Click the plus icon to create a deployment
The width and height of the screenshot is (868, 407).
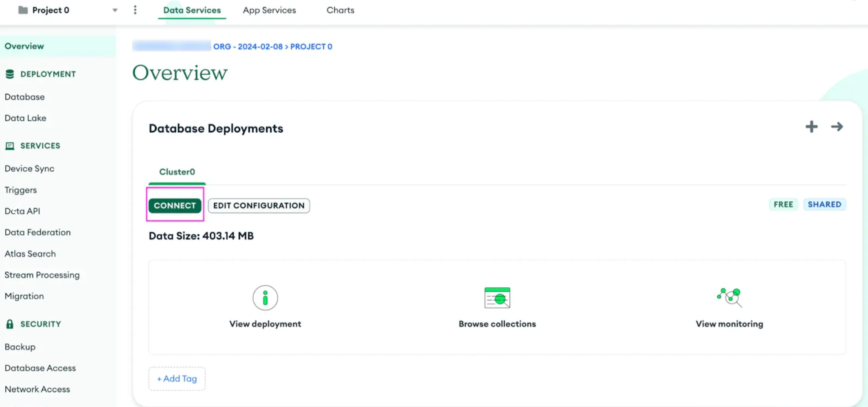coord(811,126)
